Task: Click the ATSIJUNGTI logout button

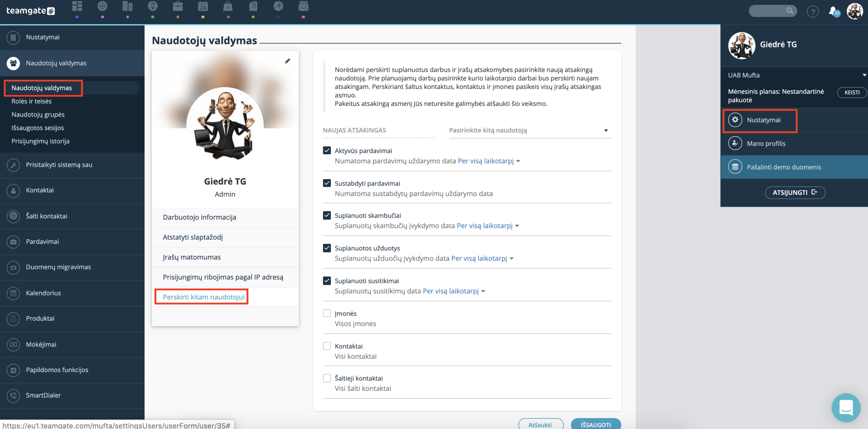Action: click(x=795, y=193)
